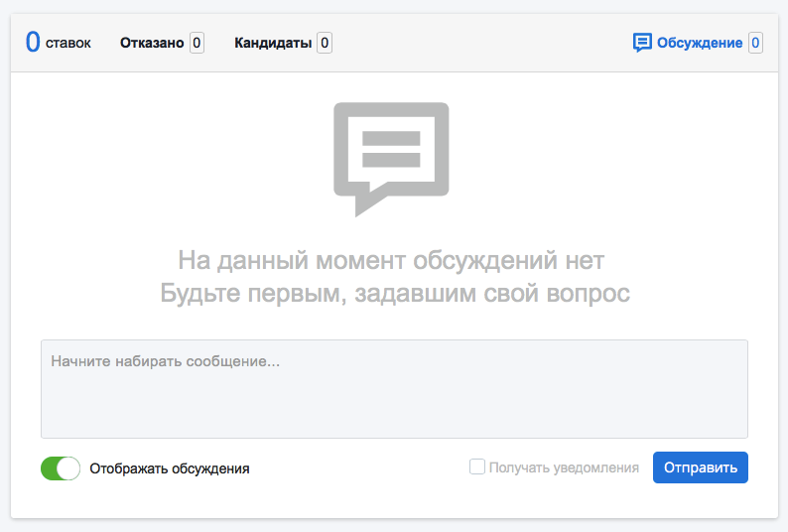Screen dimensions: 788x532
Task: Click the counter badge beside Обсуждение
Action: pos(755,43)
